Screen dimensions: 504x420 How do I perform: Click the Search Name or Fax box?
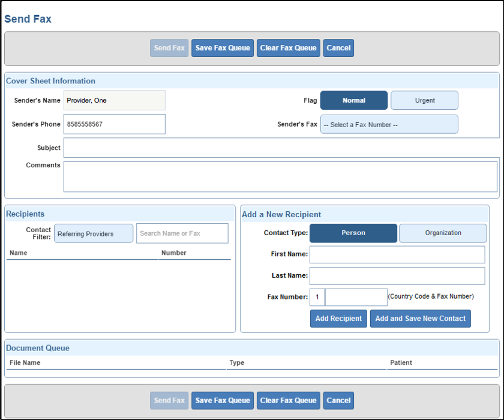(182, 233)
